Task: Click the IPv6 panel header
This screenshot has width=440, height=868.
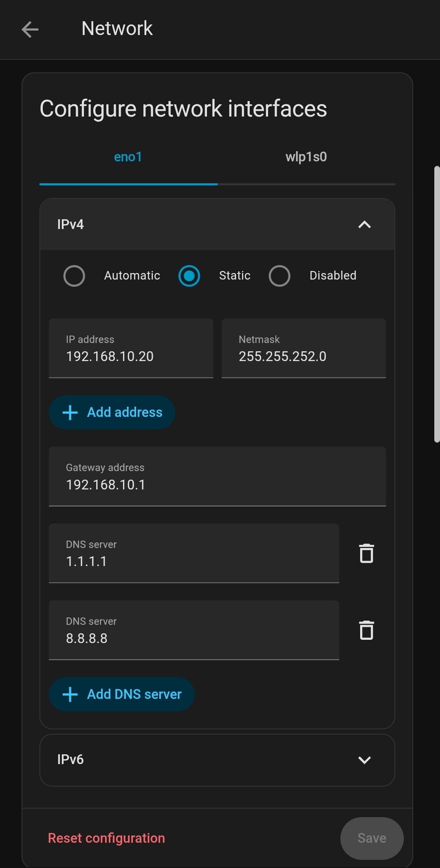Action: pos(204,760)
